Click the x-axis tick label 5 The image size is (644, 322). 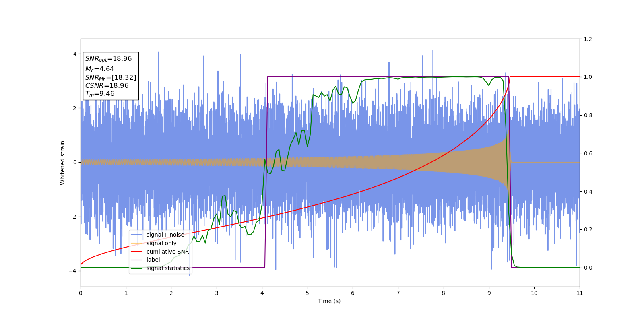click(x=308, y=293)
